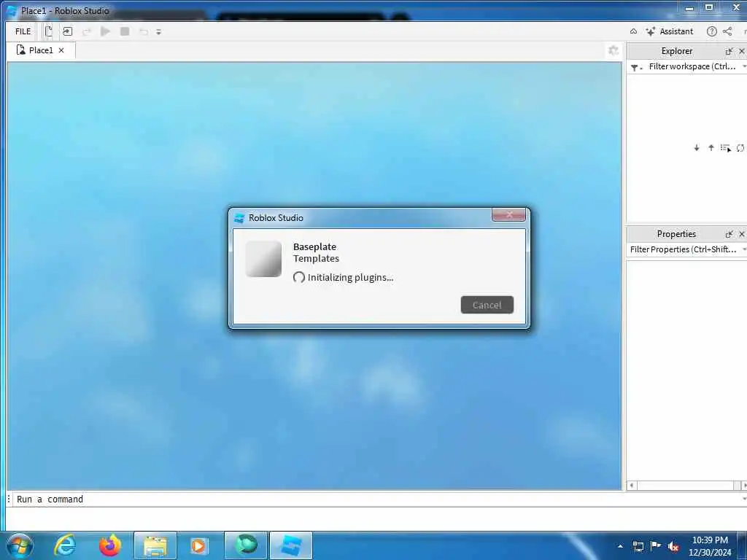Image resolution: width=747 pixels, height=560 pixels.
Task: Stop the playtest with Stop button
Action: pos(125,31)
